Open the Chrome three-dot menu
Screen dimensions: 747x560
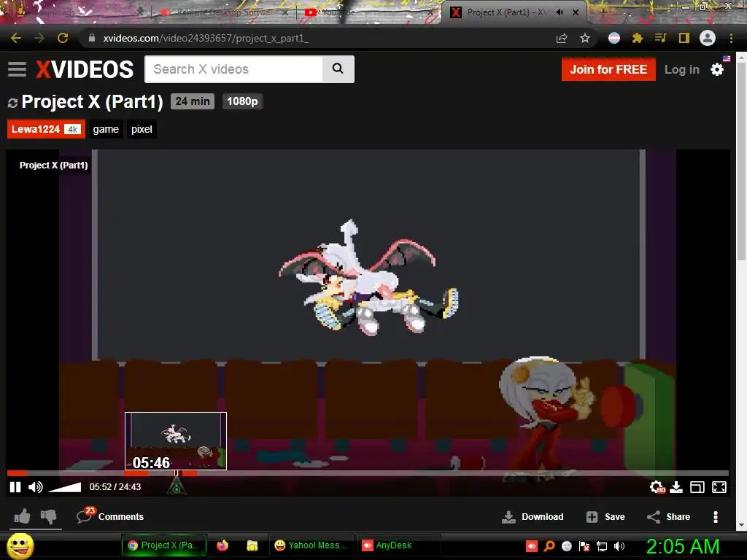tap(731, 38)
